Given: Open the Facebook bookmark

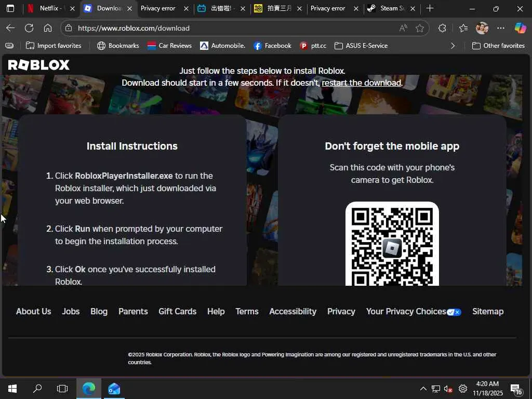Looking at the screenshot, I should [272, 46].
